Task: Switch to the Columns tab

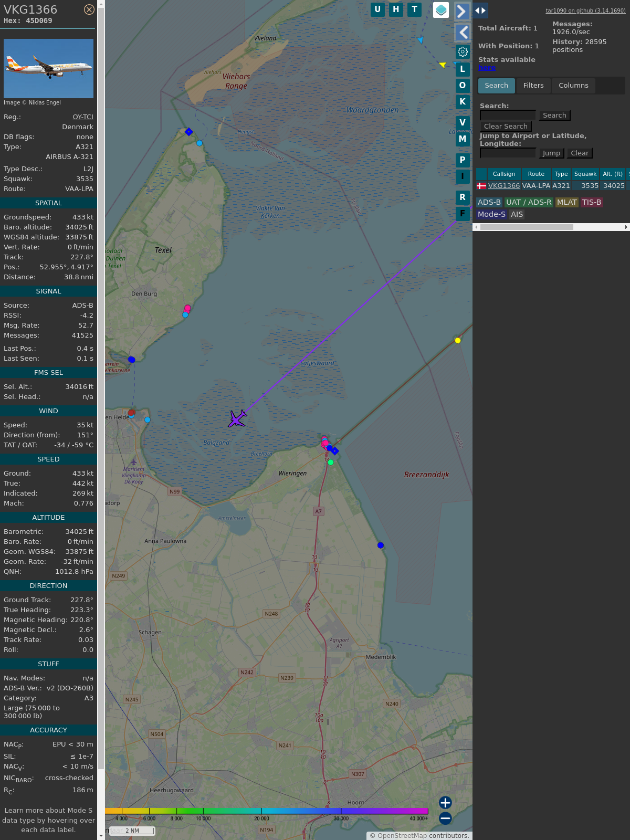Action: 573,86
